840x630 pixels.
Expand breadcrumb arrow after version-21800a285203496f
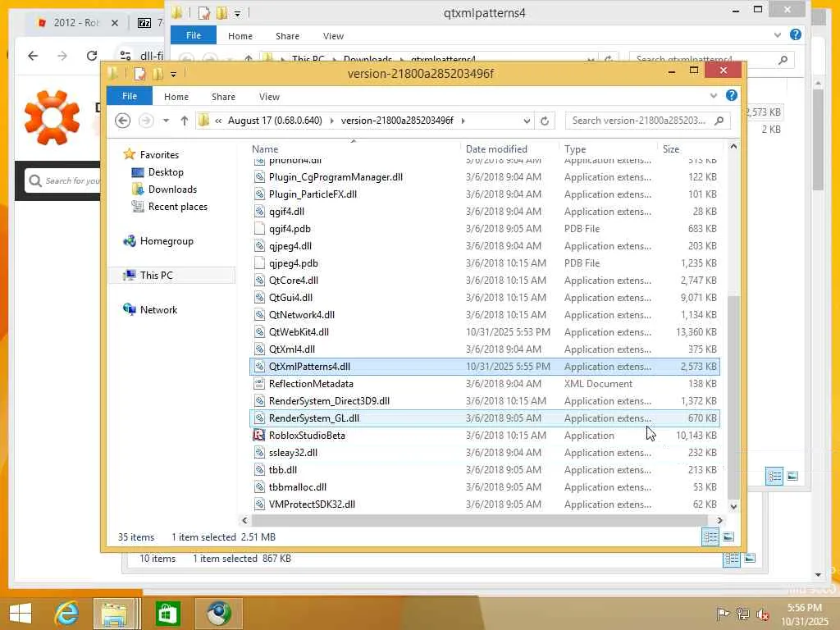click(x=463, y=121)
